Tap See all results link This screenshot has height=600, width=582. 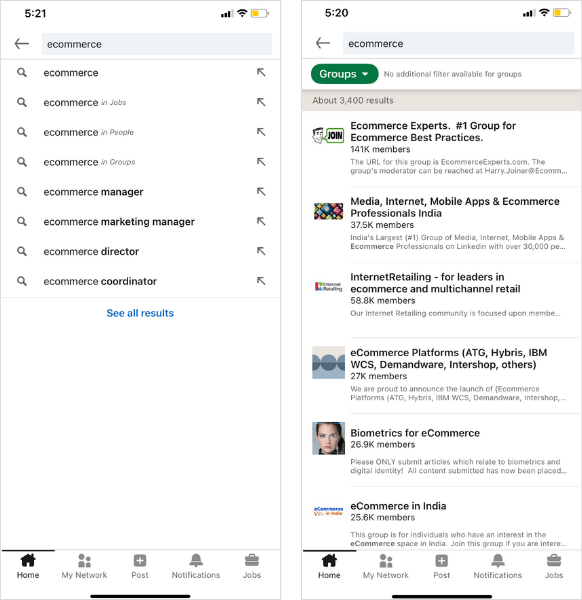click(x=140, y=313)
